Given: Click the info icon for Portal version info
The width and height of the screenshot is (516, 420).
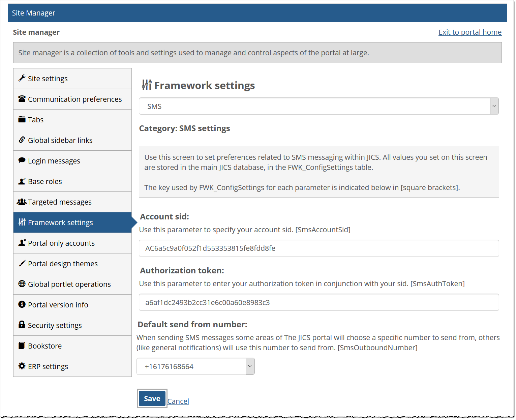Looking at the screenshot, I should point(22,304).
